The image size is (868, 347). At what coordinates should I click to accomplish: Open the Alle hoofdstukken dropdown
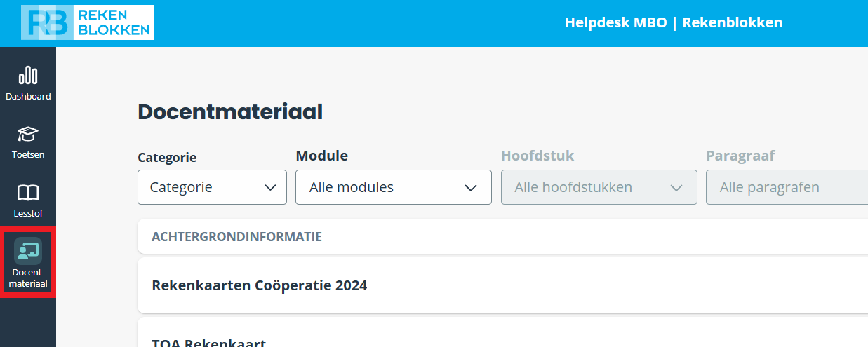click(x=599, y=187)
